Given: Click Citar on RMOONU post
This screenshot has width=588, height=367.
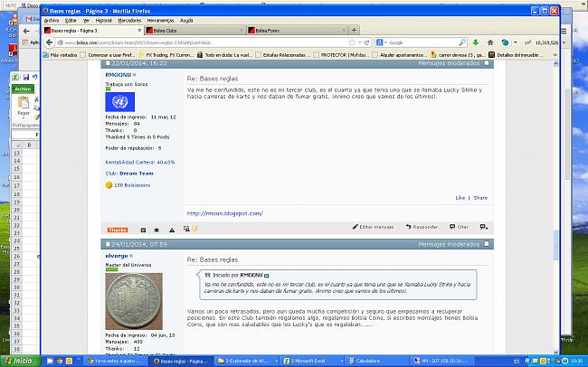Looking at the screenshot, I should tap(459, 227).
